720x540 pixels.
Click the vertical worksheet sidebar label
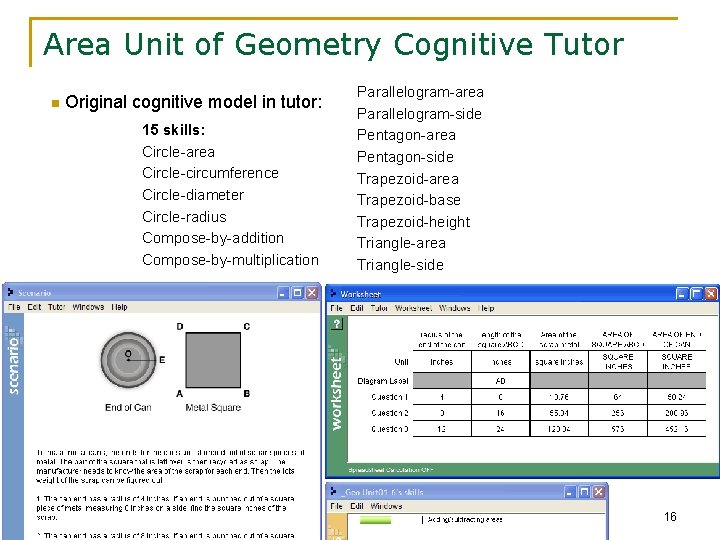coord(337,394)
